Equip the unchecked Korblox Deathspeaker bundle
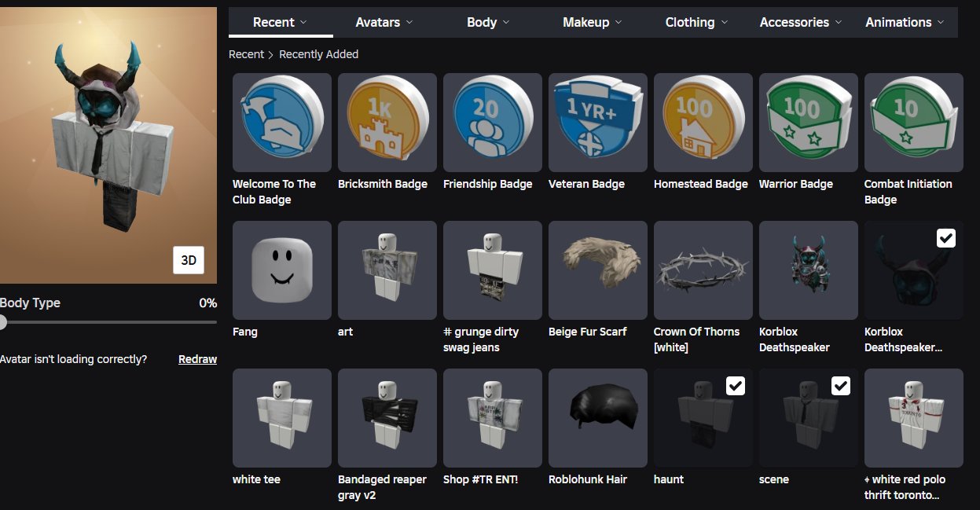 click(x=809, y=270)
